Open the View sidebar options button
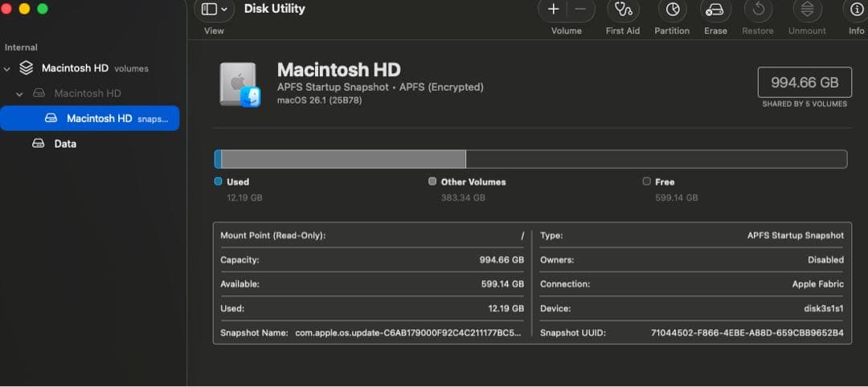The height and width of the screenshot is (387, 868). click(x=214, y=10)
